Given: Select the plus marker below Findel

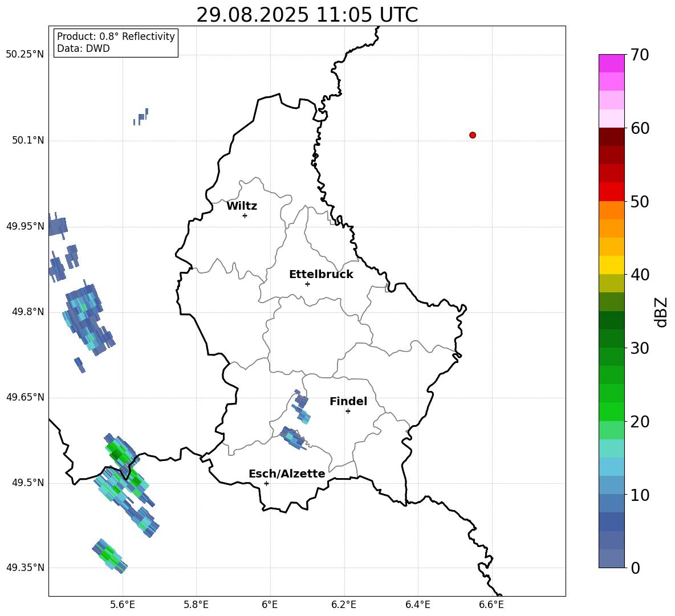Looking at the screenshot, I should click(348, 411).
